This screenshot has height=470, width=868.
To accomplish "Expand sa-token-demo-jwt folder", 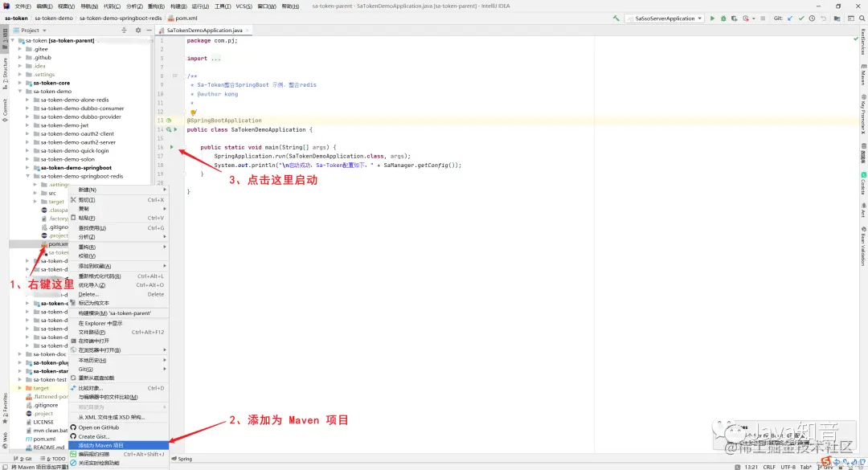I will [x=27, y=125].
